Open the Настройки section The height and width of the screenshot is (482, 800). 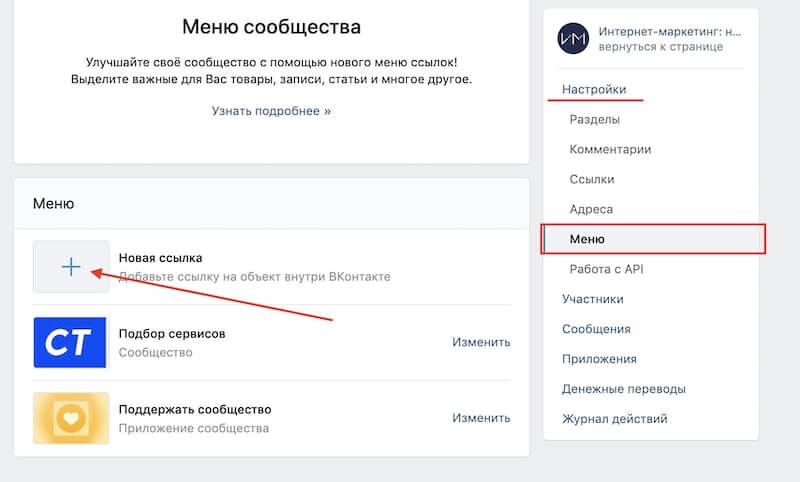tap(594, 90)
